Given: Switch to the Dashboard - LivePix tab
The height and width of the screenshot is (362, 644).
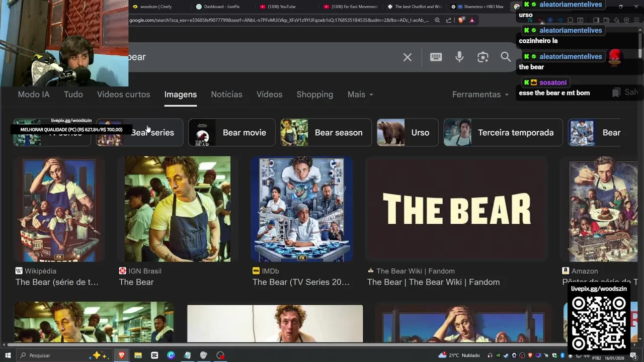Looking at the screenshot, I should (x=221, y=7).
